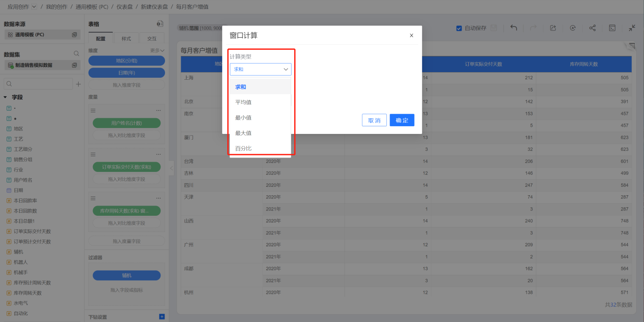Screen dimensions: 644x322
Task: Click the switch icon on 通用模板 (PC)
Action: (74, 34)
